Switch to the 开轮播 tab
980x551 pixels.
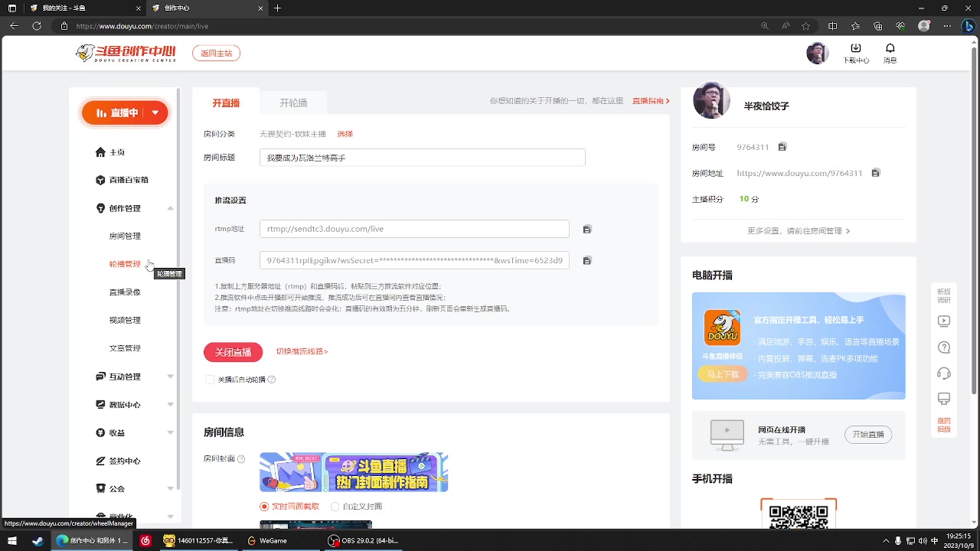[293, 103]
